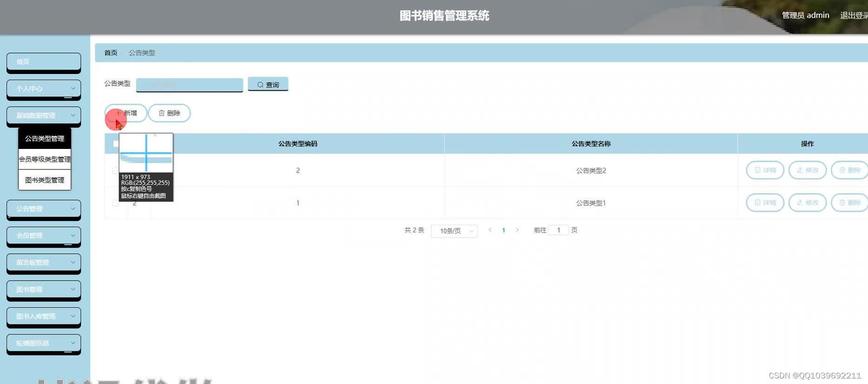
Task: Toggle the checkbox in 公告类型2 row
Action: [115, 170]
